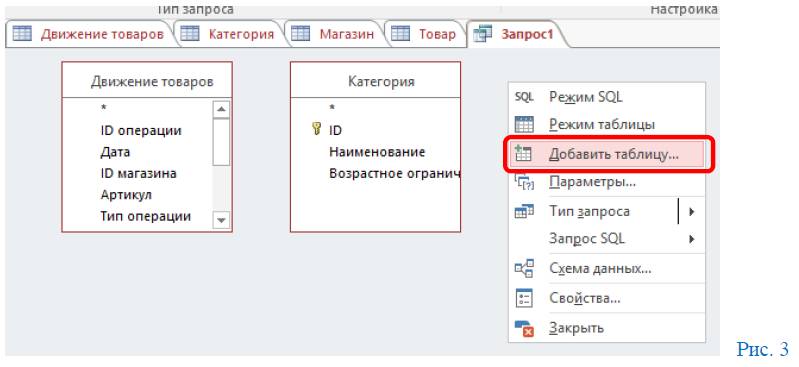Click the Схема данных relationships icon

point(524,269)
